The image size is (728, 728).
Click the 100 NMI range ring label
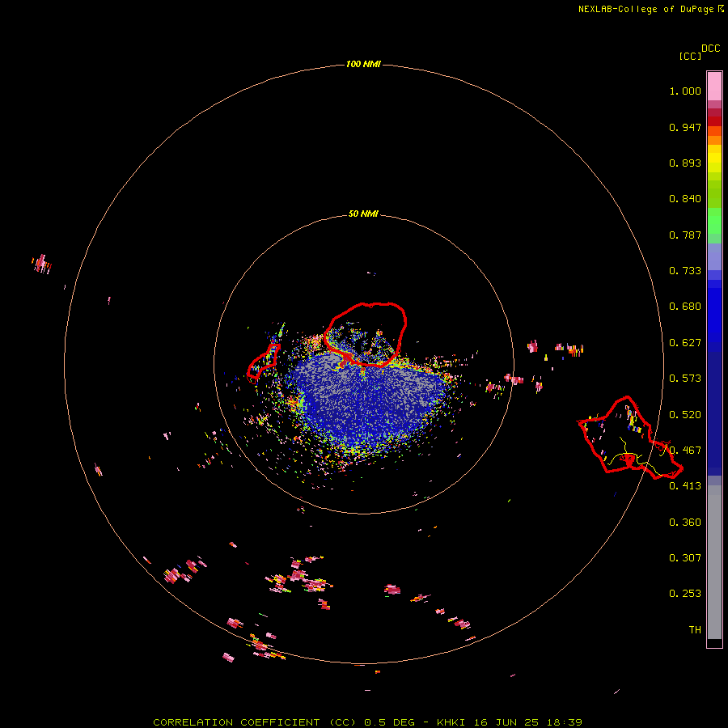click(x=363, y=64)
